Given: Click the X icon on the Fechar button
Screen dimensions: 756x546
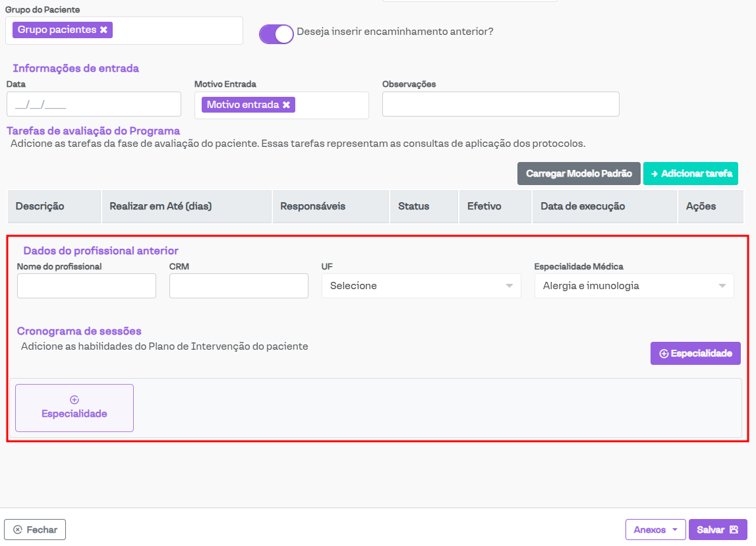Looking at the screenshot, I should click(18, 530).
